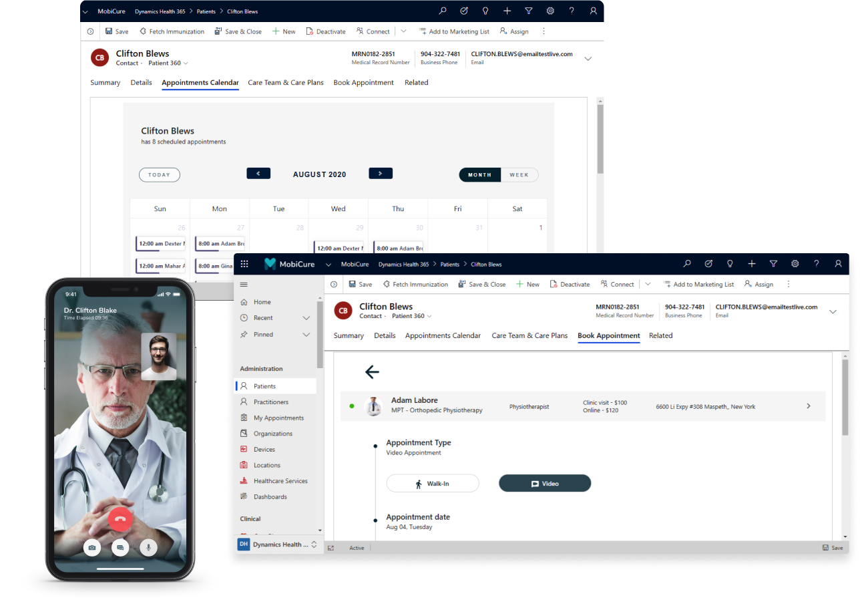Click the front window content vertical scrollbar
Viewport: 868px width, 604px height.
(x=845, y=397)
